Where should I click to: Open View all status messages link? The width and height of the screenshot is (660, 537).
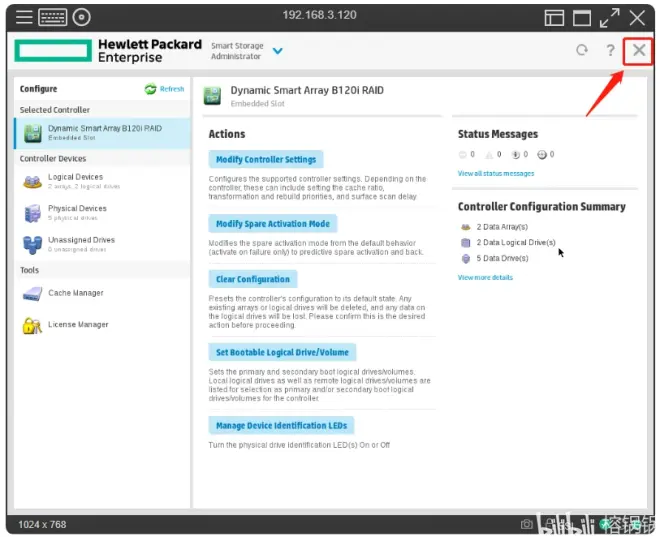[x=496, y=173]
